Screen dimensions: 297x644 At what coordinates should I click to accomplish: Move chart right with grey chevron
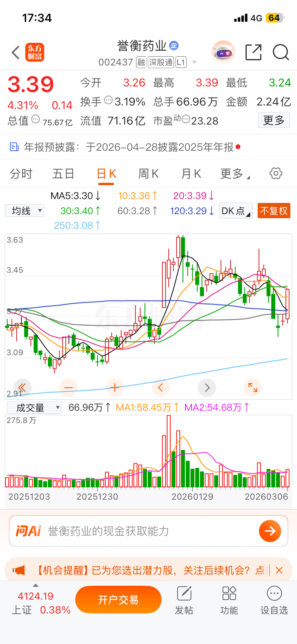click(207, 387)
